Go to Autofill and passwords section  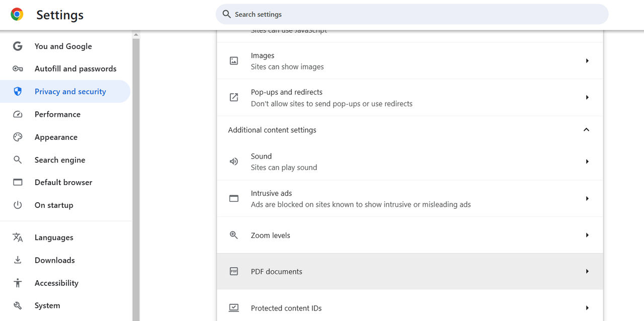[65, 69]
